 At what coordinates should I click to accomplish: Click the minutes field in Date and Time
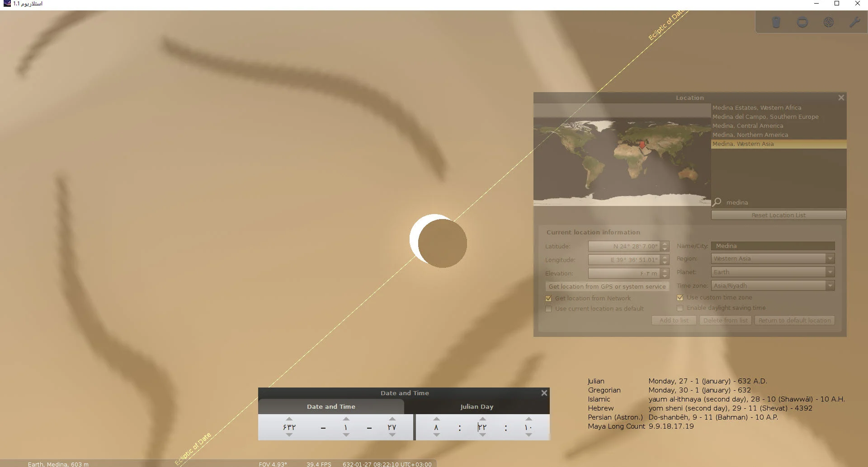(x=482, y=427)
